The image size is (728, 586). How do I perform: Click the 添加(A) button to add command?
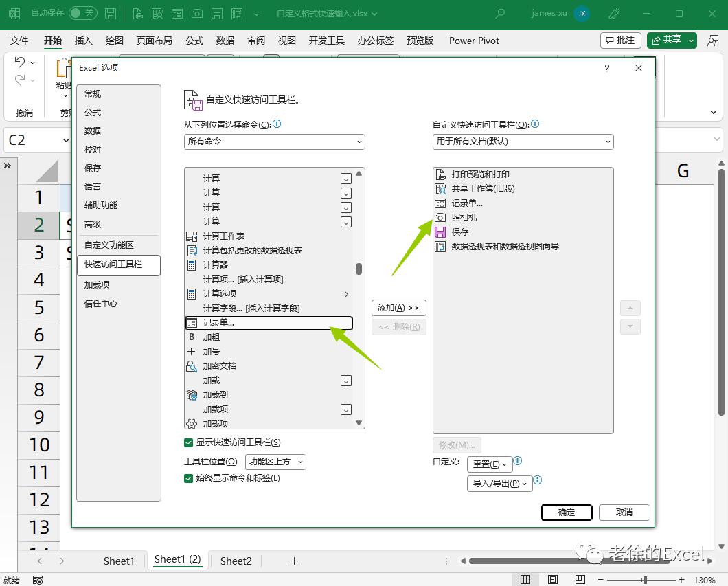(x=398, y=308)
